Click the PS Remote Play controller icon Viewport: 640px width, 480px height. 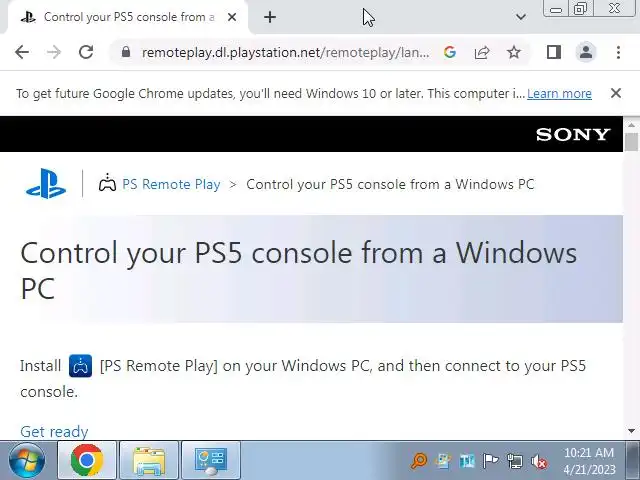point(107,183)
